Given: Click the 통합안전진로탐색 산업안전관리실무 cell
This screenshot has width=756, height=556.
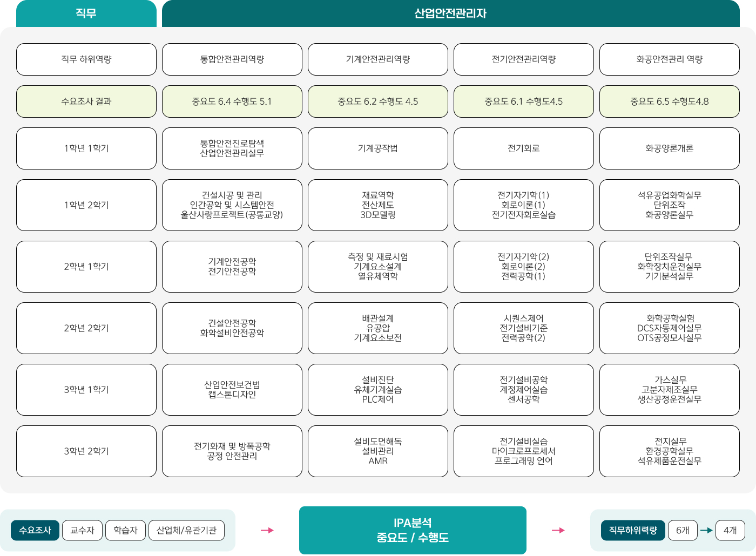Looking at the screenshot, I should pos(232,148).
